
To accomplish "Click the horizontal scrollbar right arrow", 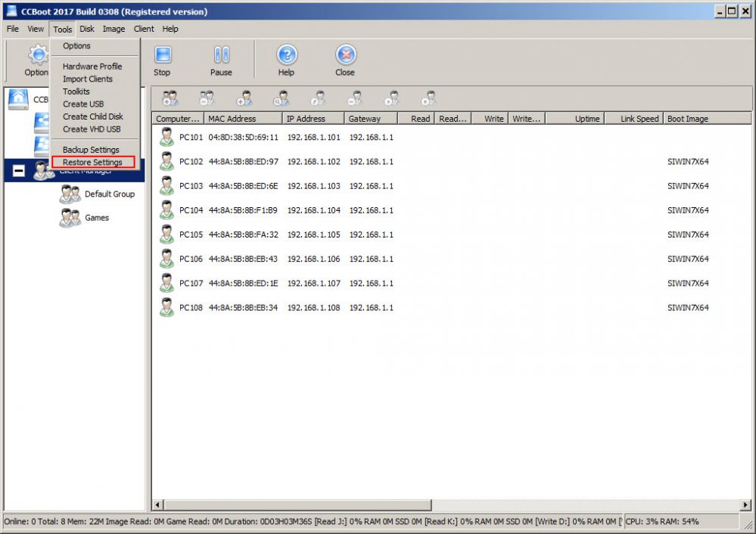I will click(745, 505).
